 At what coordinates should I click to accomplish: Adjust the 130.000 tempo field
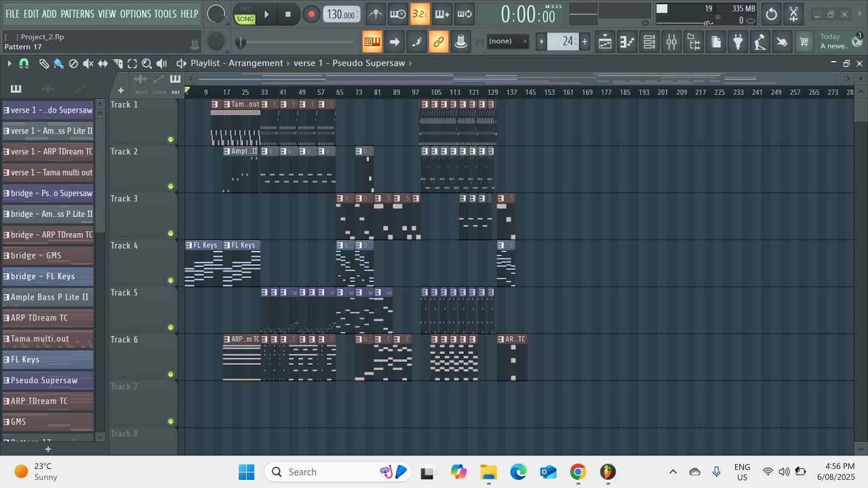[x=342, y=14]
